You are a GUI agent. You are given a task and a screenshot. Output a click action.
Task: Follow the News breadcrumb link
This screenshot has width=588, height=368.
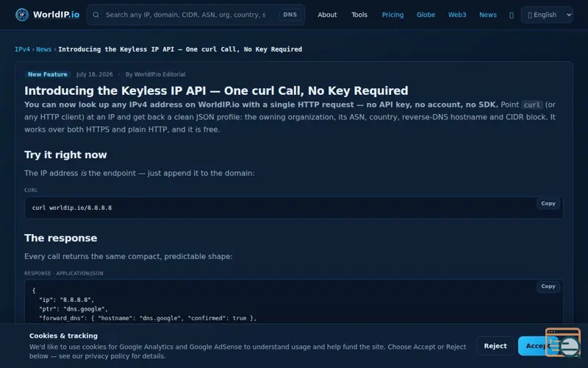click(43, 49)
